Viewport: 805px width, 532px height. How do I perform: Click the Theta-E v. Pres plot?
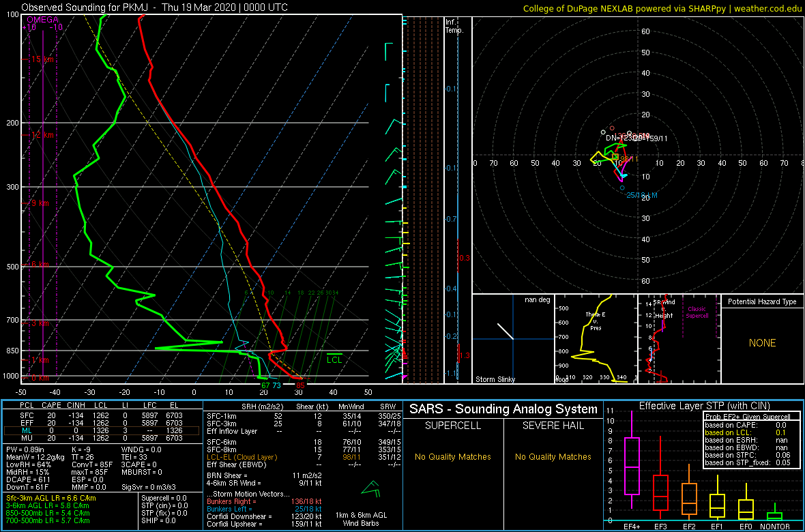point(595,339)
